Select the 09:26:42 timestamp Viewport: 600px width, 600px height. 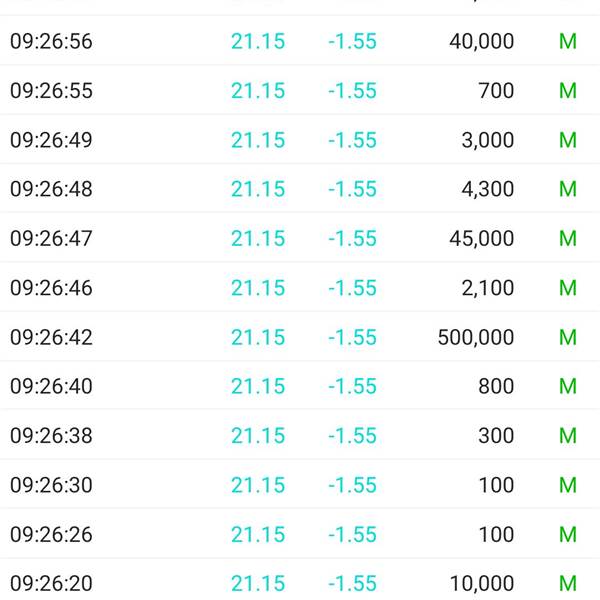(x=51, y=337)
